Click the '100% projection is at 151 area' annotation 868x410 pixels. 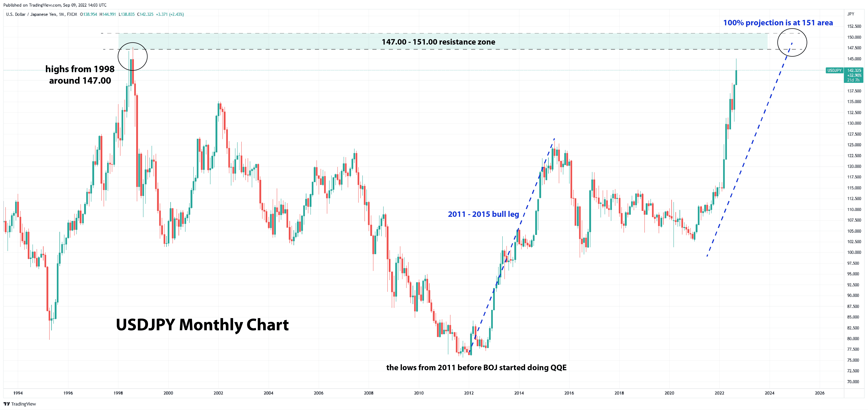click(x=778, y=23)
